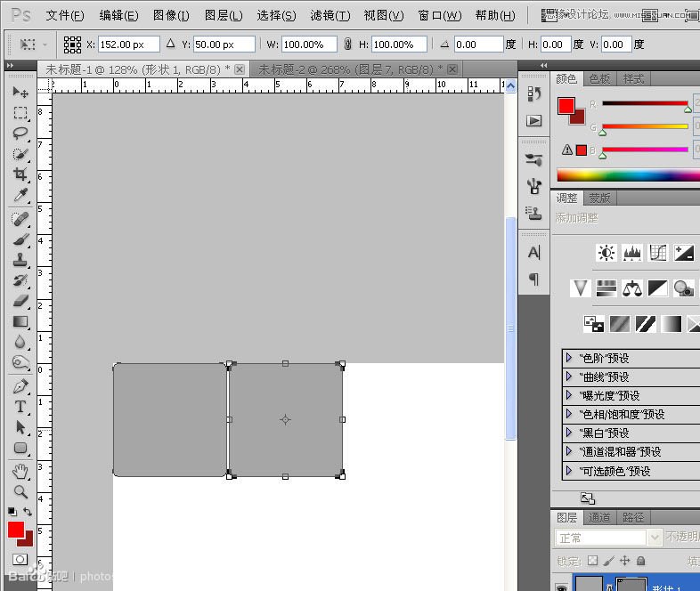This screenshot has width=700, height=591.
Task: Select the Zoom magnifier tool
Action: click(x=20, y=490)
